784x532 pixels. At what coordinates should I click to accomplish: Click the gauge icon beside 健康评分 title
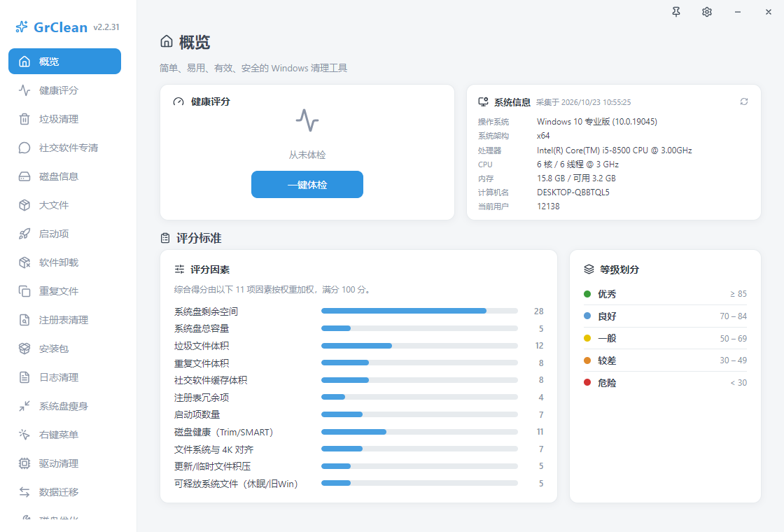[178, 101]
